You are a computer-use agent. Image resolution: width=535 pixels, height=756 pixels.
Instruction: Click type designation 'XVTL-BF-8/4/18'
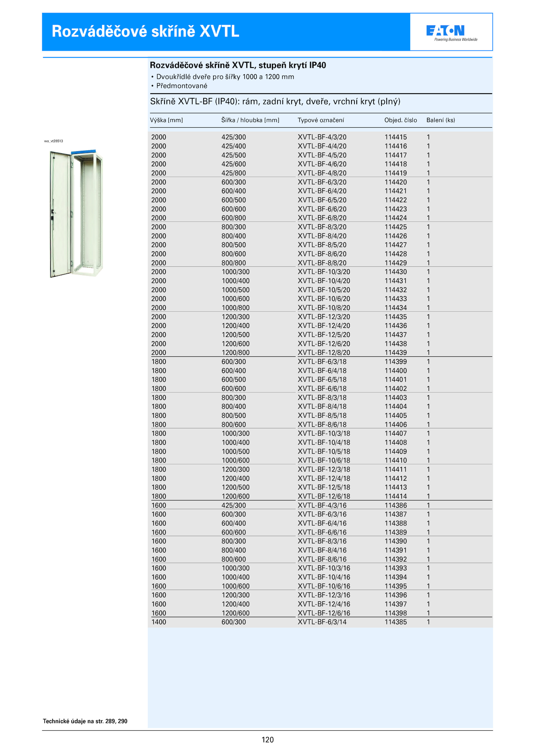(x=322, y=407)
